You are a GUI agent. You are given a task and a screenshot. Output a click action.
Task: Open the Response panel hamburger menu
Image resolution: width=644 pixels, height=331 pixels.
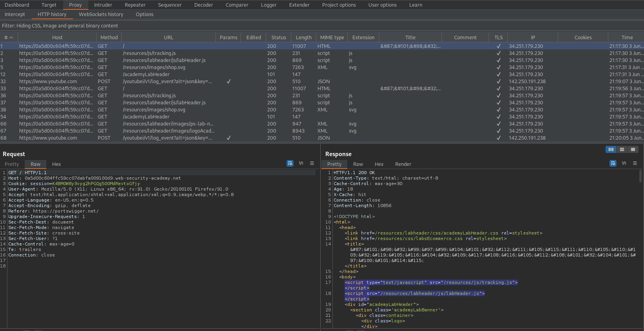(635, 163)
